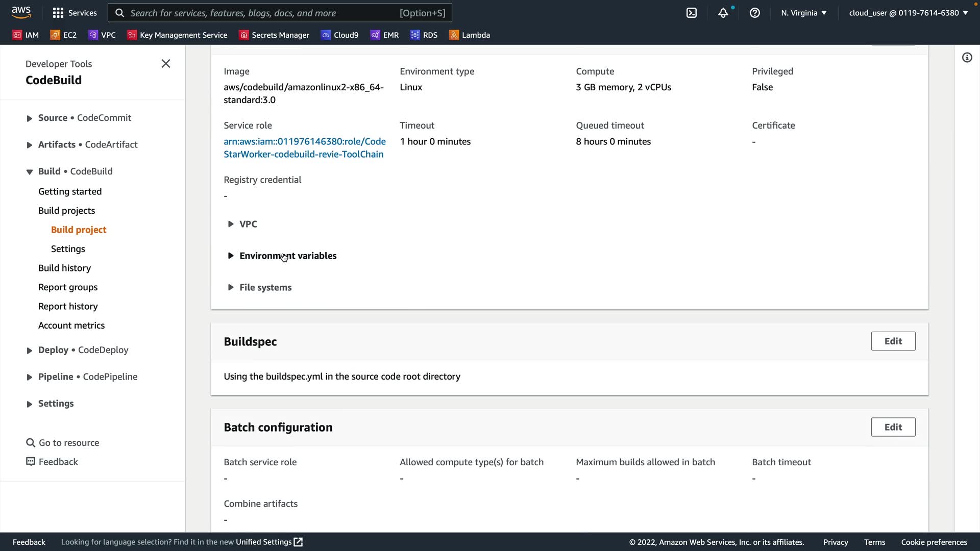980x551 pixels.
Task: Open the Services grid menu
Action: pos(75,13)
